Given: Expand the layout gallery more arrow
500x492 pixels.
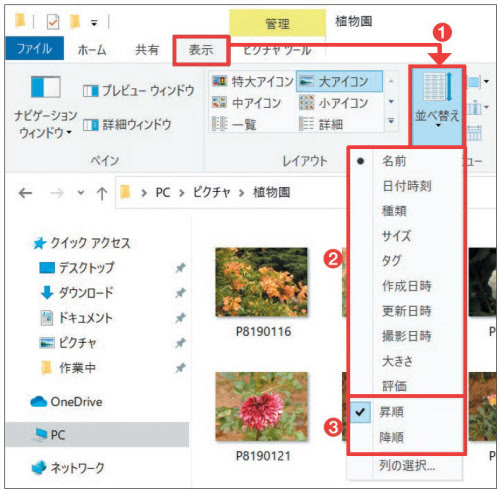Looking at the screenshot, I should click(391, 121).
